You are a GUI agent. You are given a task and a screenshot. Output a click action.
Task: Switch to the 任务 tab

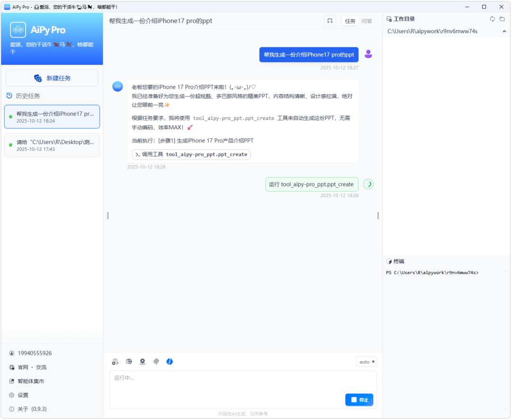(x=350, y=21)
